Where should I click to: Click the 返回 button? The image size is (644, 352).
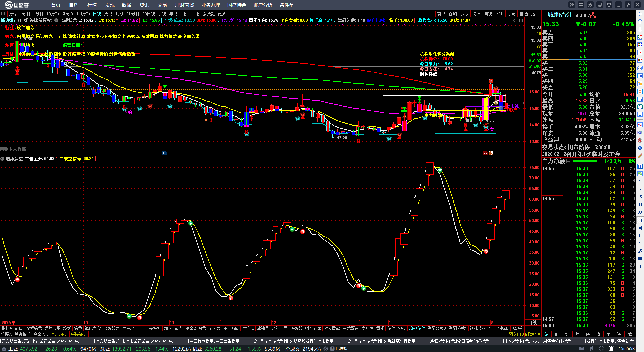pyautogui.click(x=535, y=14)
